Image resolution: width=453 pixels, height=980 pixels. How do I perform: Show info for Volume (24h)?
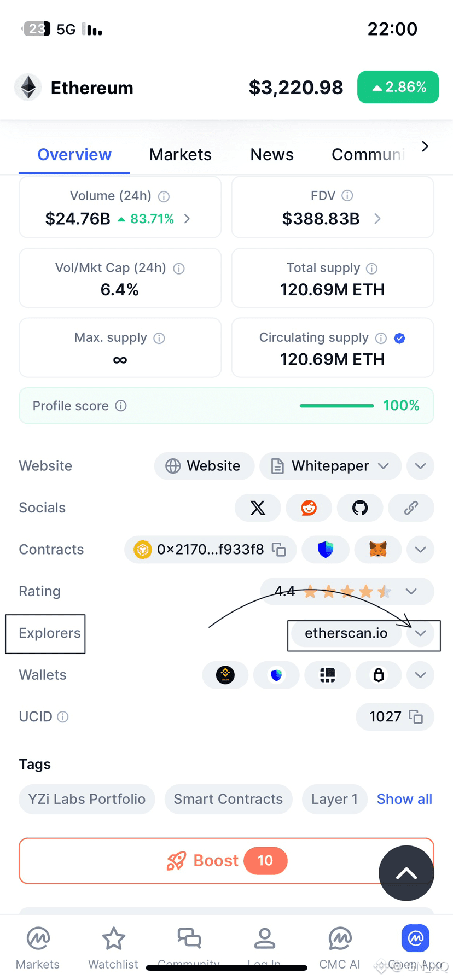(x=164, y=196)
